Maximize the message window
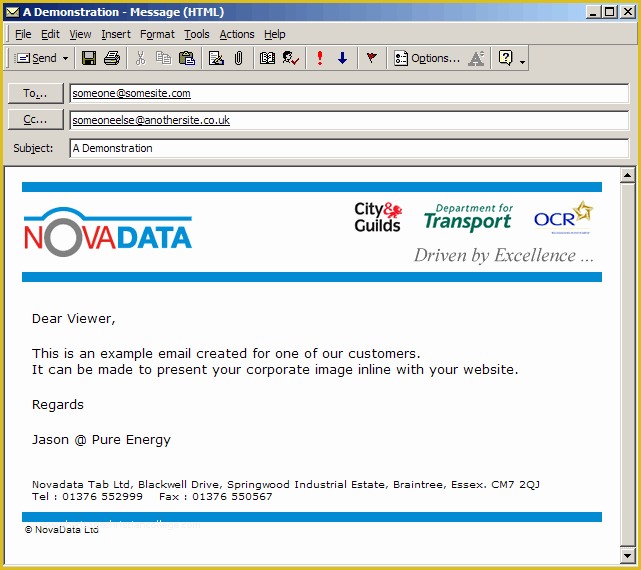Viewport: 641px width, 570px height. point(609,12)
